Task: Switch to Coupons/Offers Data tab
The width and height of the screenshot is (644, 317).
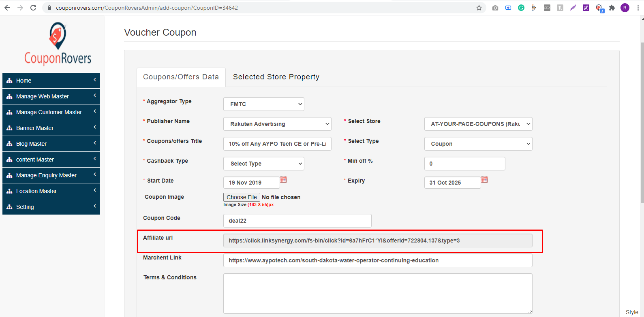Action: 181,77
